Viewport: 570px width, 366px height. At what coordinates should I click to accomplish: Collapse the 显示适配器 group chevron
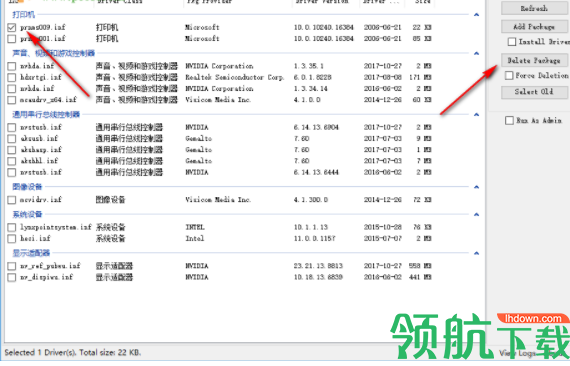pos(476,253)
